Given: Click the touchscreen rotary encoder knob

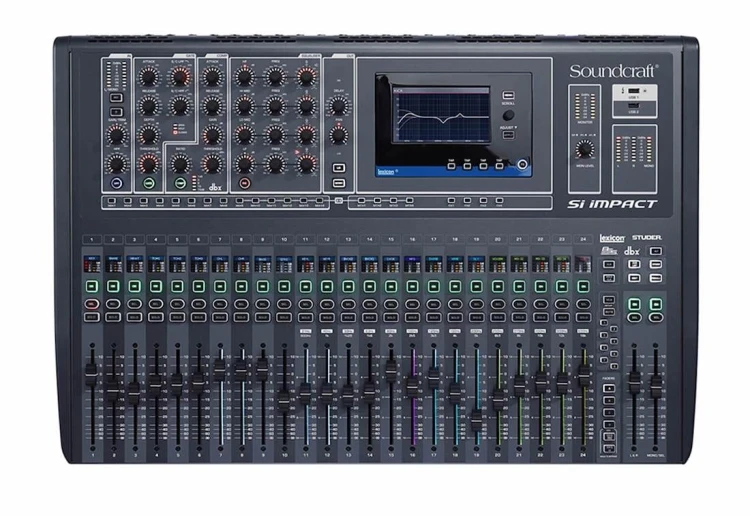Looking at the screenshot, I should pos(508,115).
